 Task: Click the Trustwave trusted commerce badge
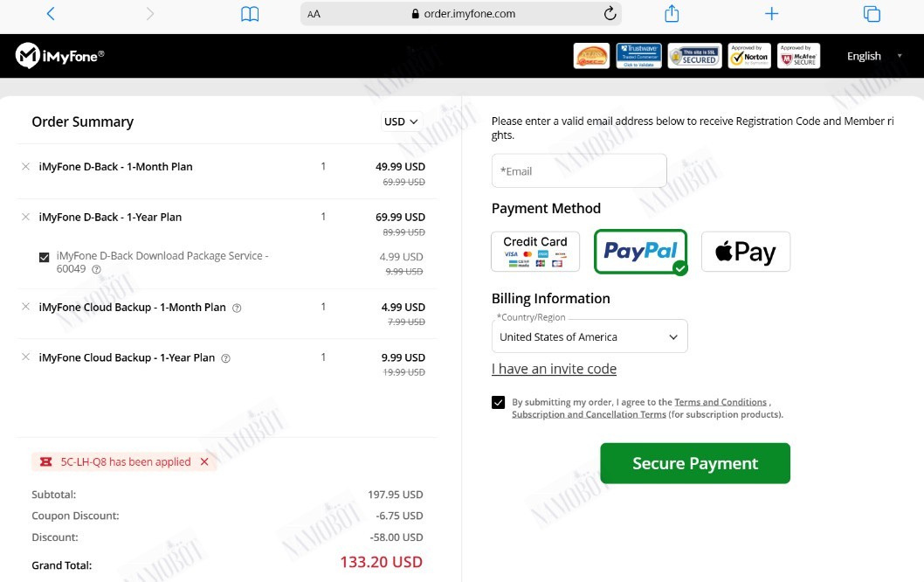point(638,56)
